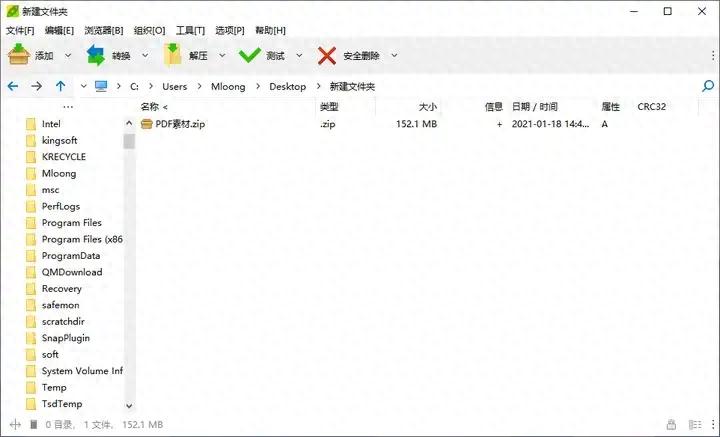Screen dimensions: 720x437
Task: Select the QMDownload folder in tree
Action: [72, 272]
